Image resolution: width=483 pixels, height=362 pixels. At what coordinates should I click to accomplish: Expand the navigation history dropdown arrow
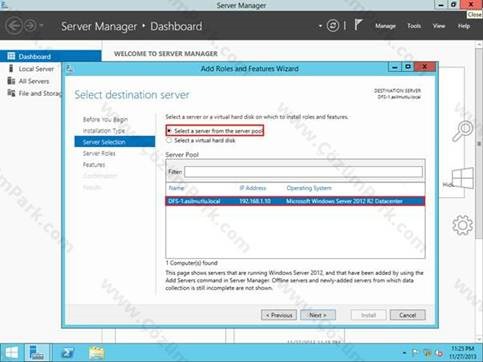tap(41, 25)
